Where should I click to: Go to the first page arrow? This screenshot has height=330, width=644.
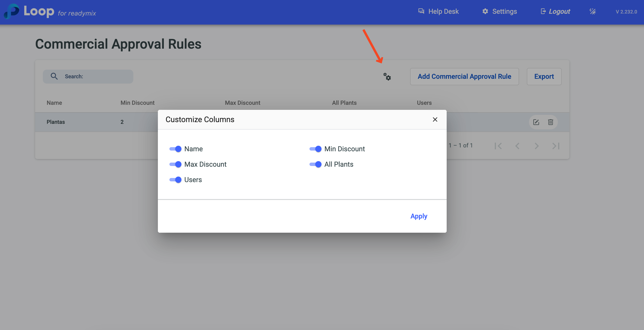(x=498, y=146)
